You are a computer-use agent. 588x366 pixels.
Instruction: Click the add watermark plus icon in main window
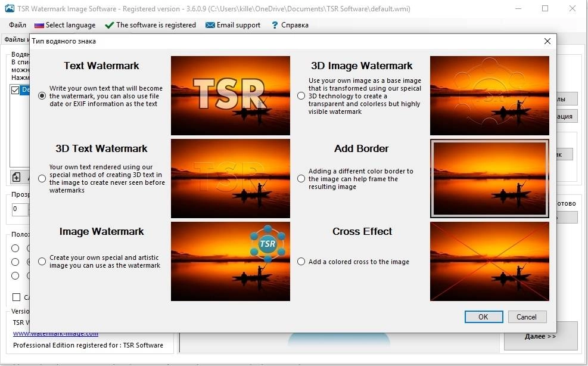(17, 177)
